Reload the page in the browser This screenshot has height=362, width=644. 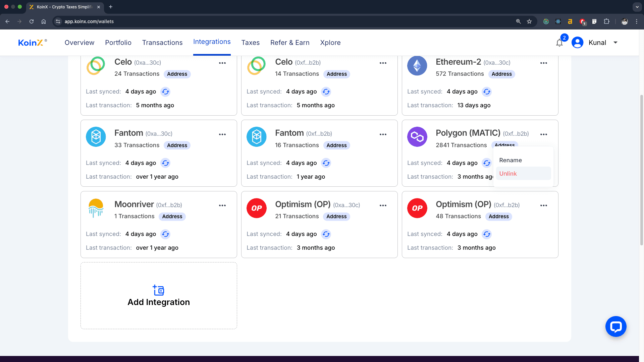32,21
